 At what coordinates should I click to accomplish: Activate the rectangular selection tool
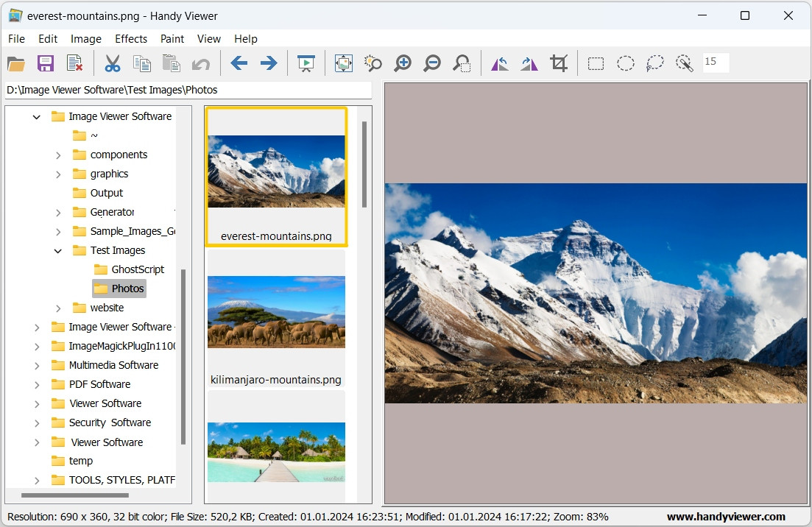[596, 63]
